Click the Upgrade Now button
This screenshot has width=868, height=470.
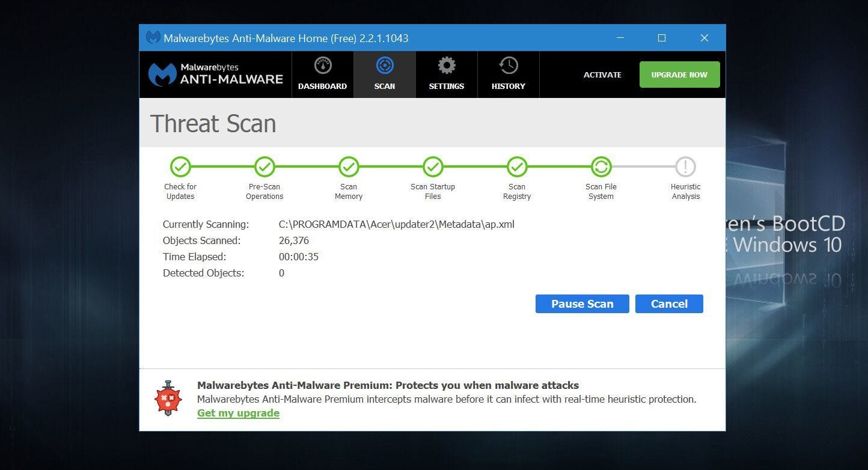(679, 75)
